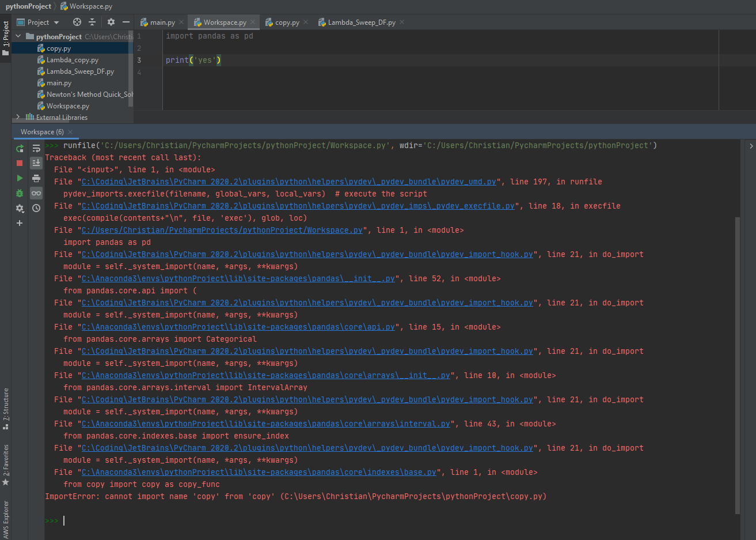The image size is (756, 540).
Task: Close the main.py tab
Action: 181,22
